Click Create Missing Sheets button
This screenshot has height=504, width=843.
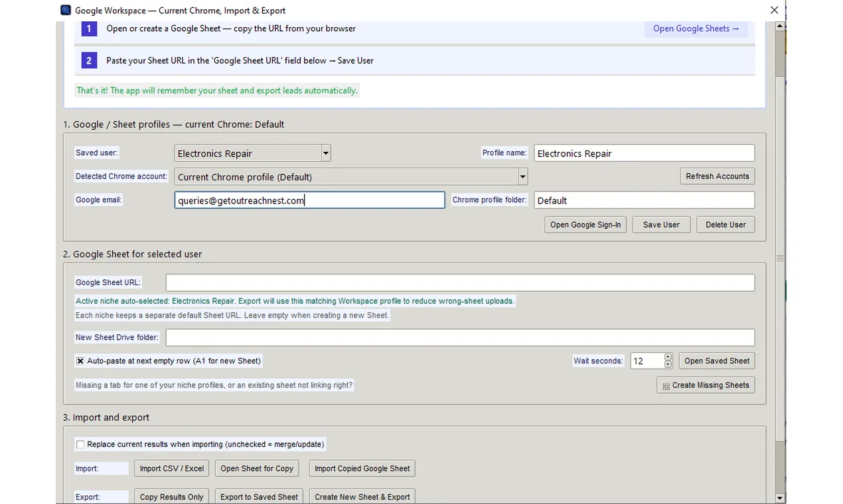(706, 385)
